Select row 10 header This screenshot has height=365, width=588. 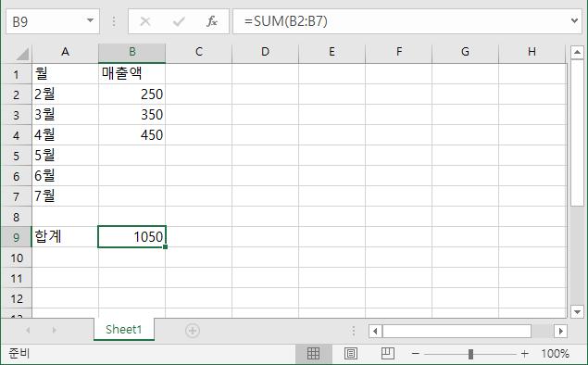[x=16, y=258]
